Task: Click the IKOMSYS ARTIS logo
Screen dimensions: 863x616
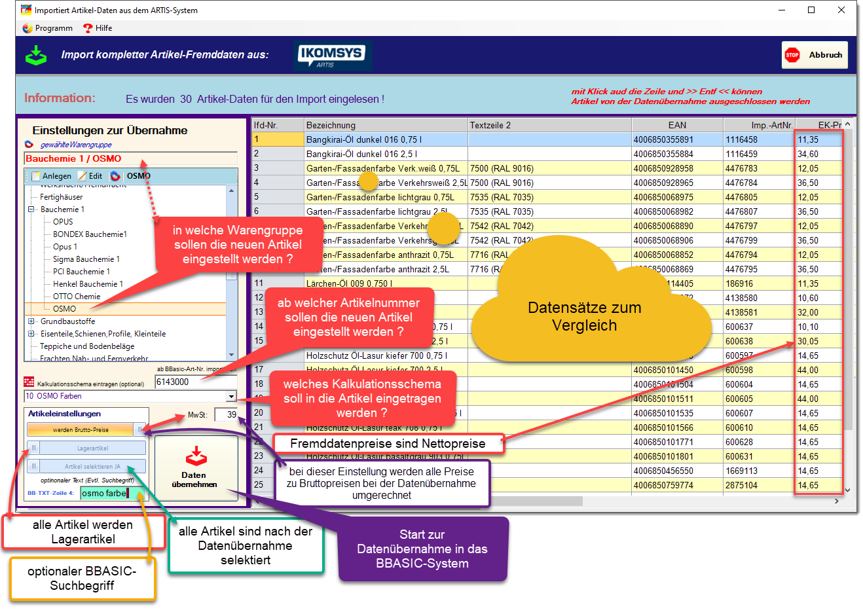Action: (x=333, y=55)
